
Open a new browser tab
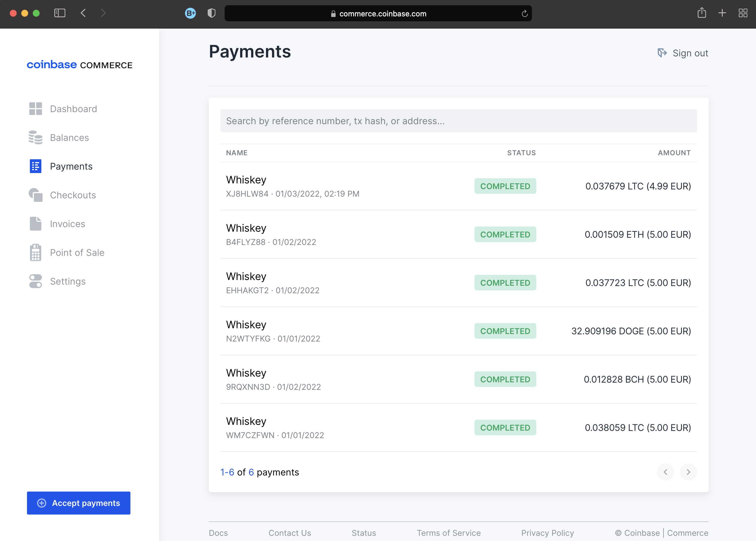(722, 13)
